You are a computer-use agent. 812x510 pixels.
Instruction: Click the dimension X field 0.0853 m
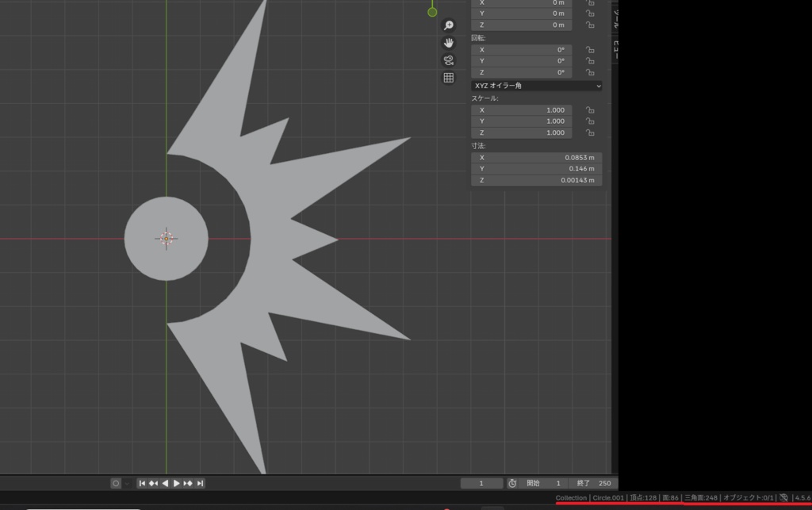pos(537,157)
